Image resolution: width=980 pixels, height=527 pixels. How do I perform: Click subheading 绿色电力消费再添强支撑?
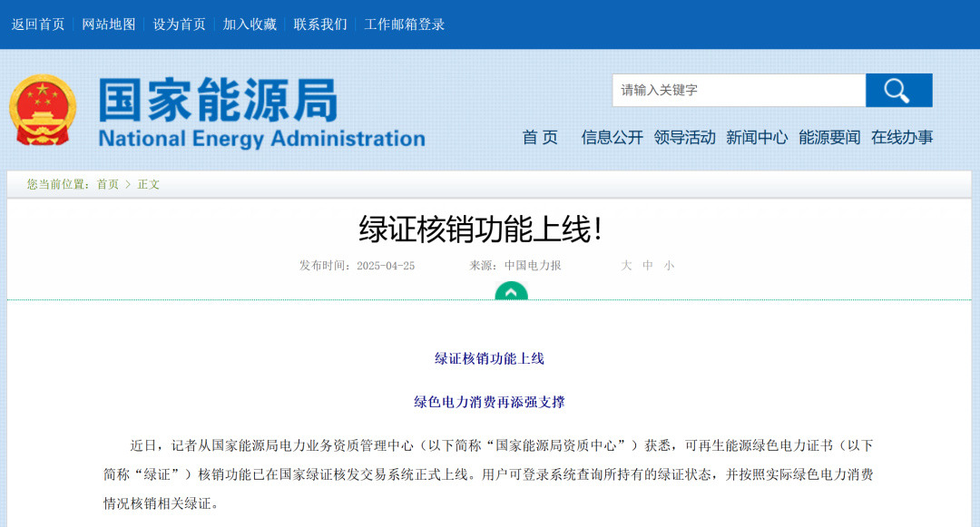pyautogui.click(x=489, y=402)
